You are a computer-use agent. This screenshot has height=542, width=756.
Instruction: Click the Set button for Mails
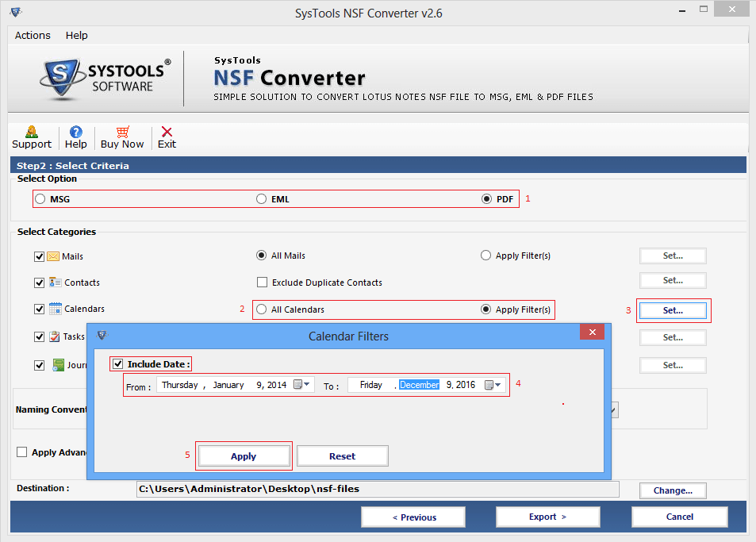coord(673,256)
